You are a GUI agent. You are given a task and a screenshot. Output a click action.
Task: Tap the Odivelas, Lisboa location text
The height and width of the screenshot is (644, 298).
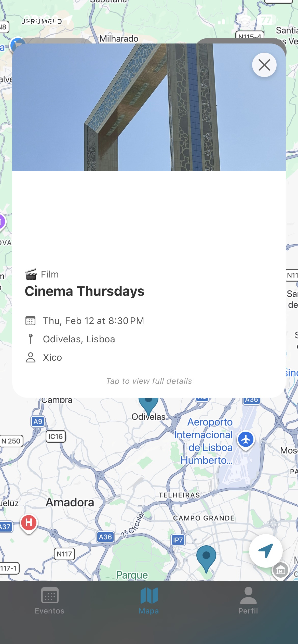click(79, 339)
